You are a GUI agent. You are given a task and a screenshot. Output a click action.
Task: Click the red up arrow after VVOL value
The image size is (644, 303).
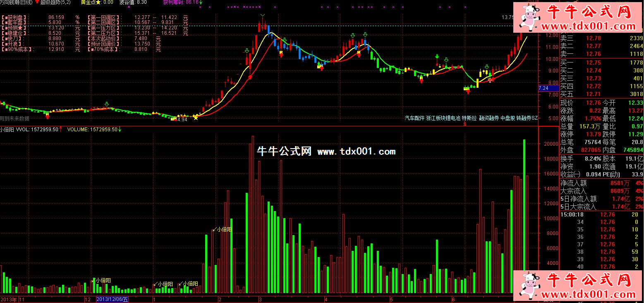coord(61,129)
